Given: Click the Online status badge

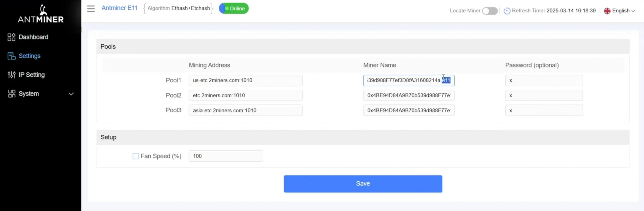Looking at the screenshot, I should (x=234, y=8).
